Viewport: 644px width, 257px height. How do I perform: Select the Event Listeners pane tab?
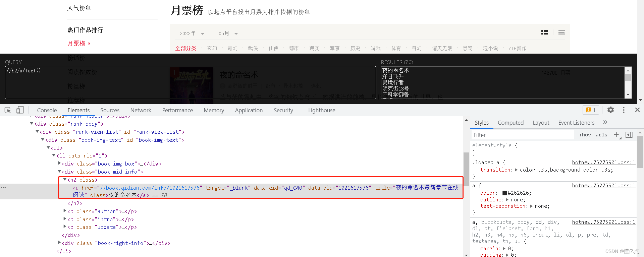click(x=576, y=123)
